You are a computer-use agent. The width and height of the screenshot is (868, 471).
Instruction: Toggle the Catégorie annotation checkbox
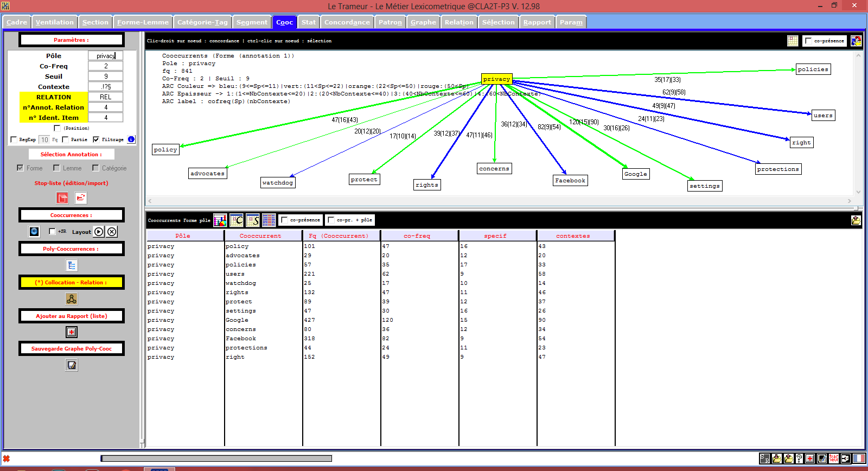(95, 168)
